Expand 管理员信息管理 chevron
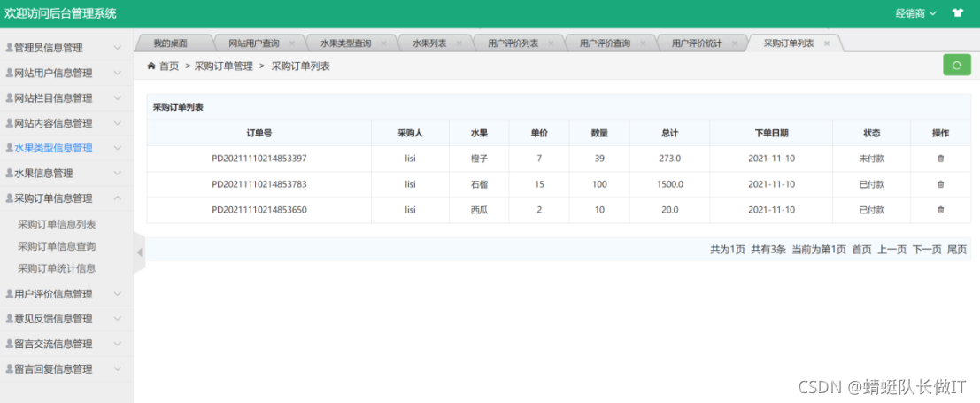 point(118,48)
